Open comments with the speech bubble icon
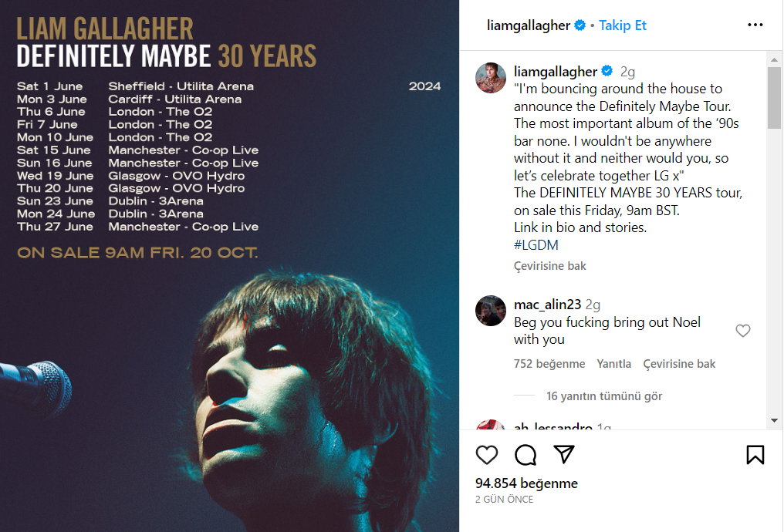Image resolution: width=784 pixels, height=532 pixels. (525, 455)
